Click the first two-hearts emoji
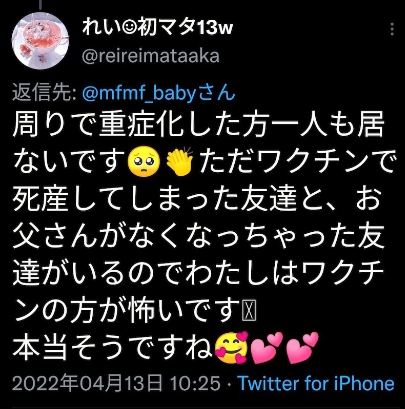 click(x=267, y=348)
